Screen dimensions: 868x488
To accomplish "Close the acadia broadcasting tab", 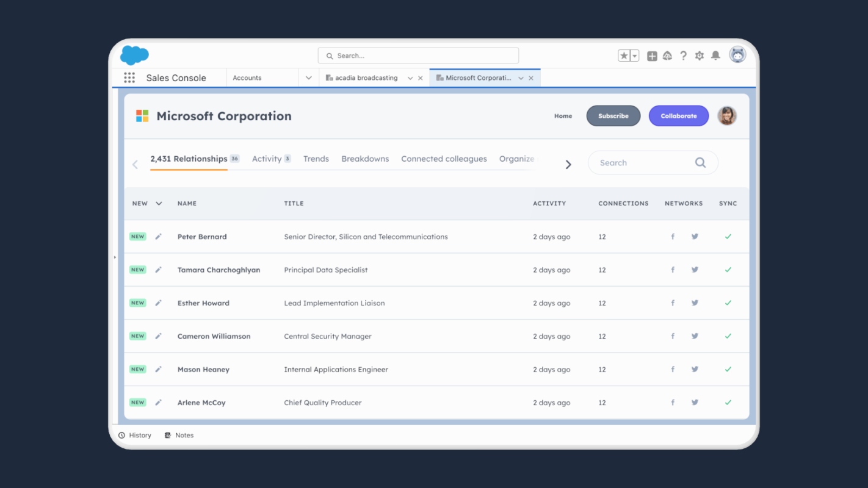I will (x=420, y=78).
